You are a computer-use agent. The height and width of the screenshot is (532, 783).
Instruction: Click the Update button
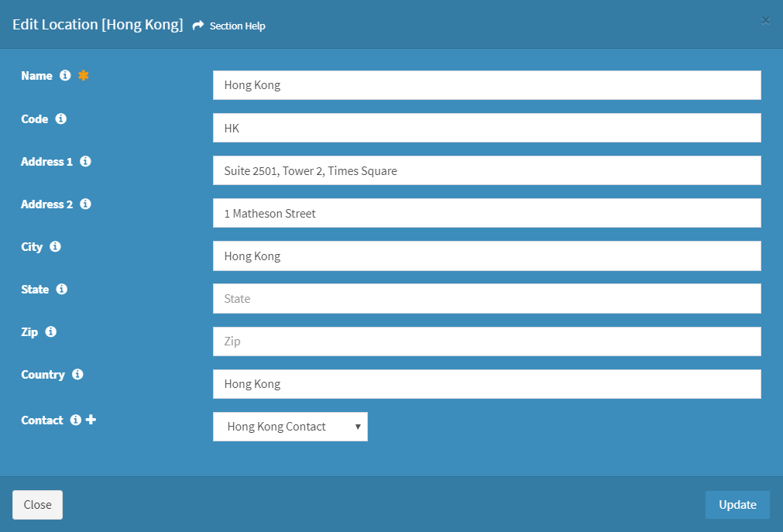tap(737, 504)
